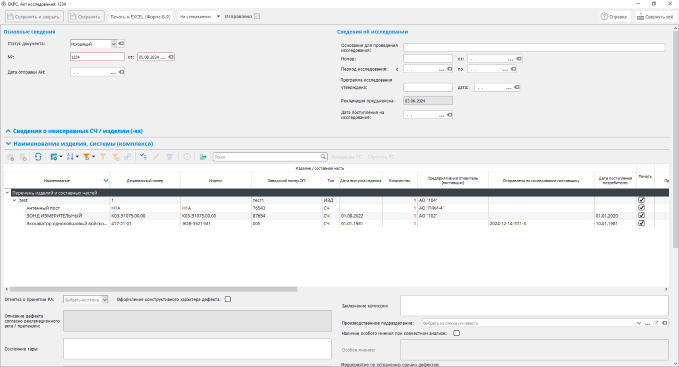This screenshot has width=679, height=367.
Task: Click the 'Индекс' column header
Action: (x=216, y=180)
